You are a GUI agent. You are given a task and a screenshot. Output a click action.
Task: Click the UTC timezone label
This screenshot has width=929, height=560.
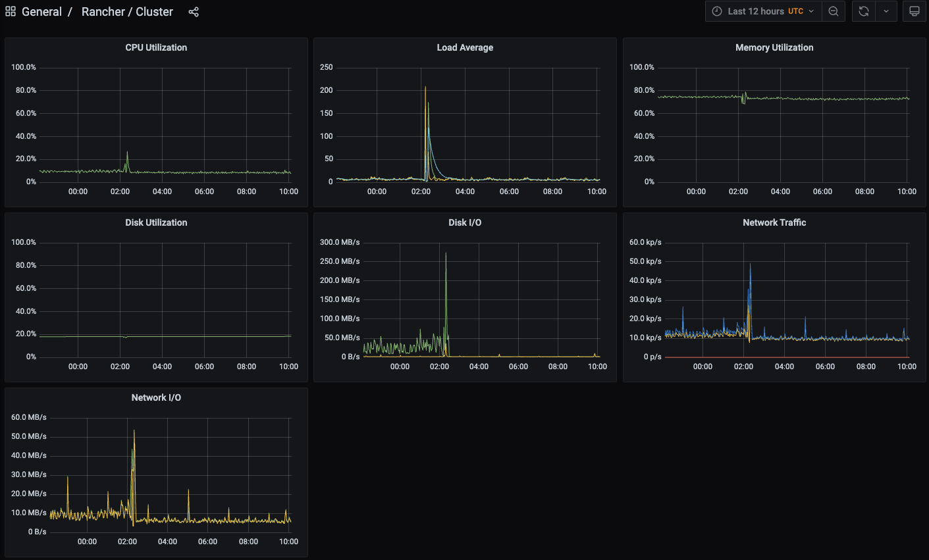[795, 11]
